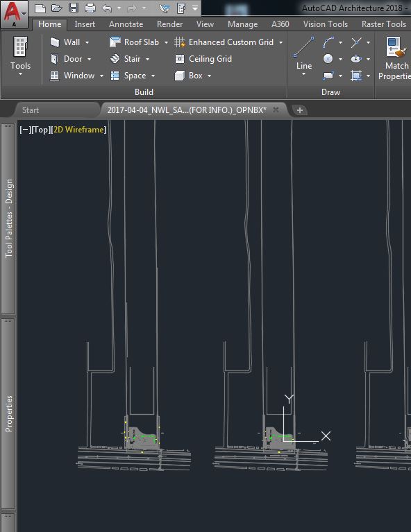Expand the Stair dropdown arrow
This screenshot has height=532, width=411.
[x=147, y=59]
